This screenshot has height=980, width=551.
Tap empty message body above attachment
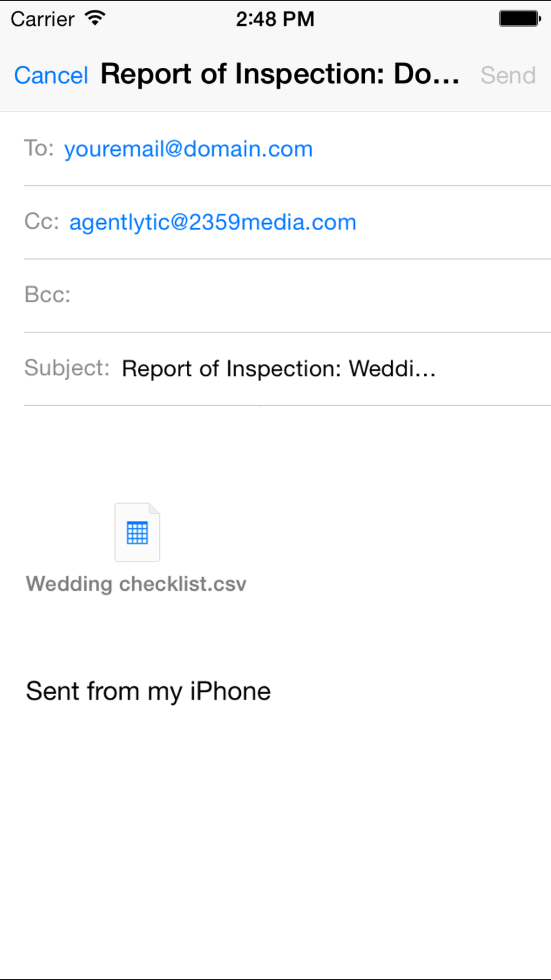[x=275, y=449]
